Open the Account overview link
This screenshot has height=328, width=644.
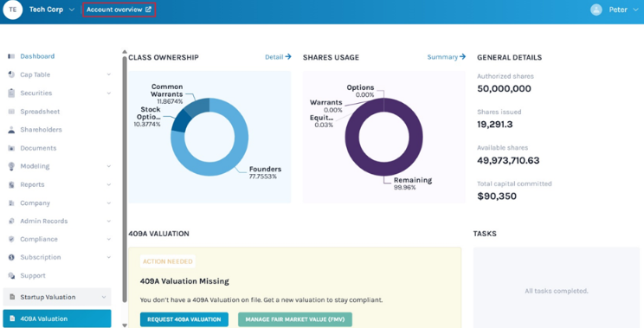[119, 10]
